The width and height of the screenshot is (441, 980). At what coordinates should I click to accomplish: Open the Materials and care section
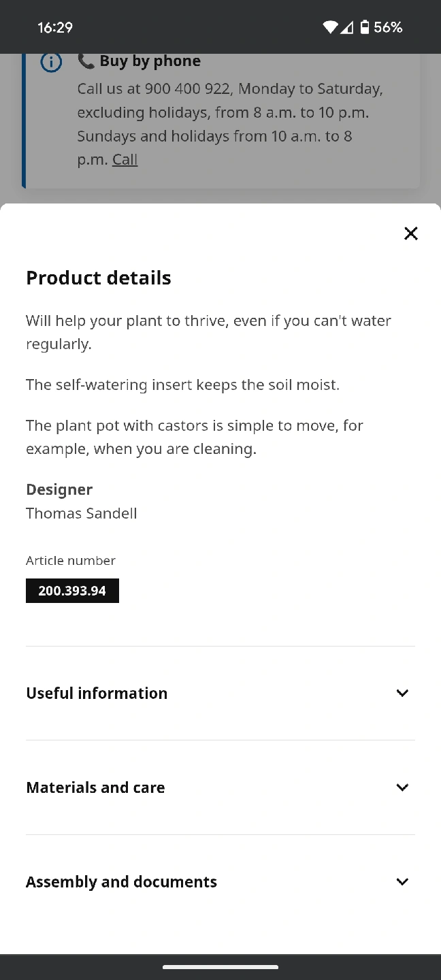pyautogui.click(x=95, y=787)
